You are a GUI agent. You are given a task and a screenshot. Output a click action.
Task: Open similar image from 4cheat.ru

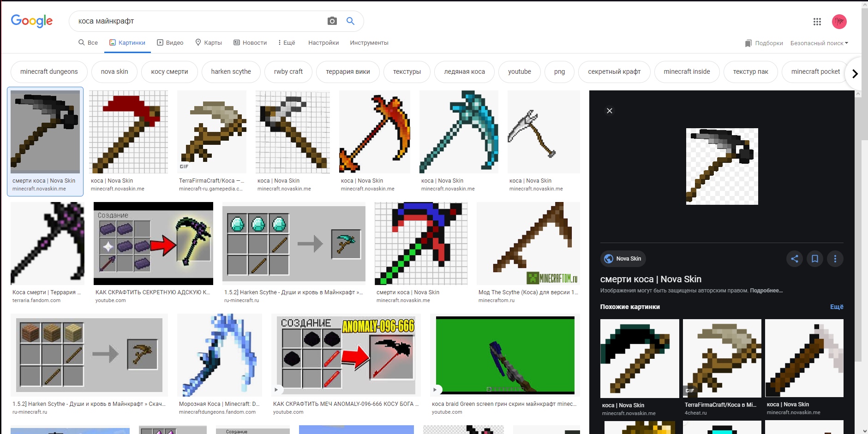pos(722,358)
